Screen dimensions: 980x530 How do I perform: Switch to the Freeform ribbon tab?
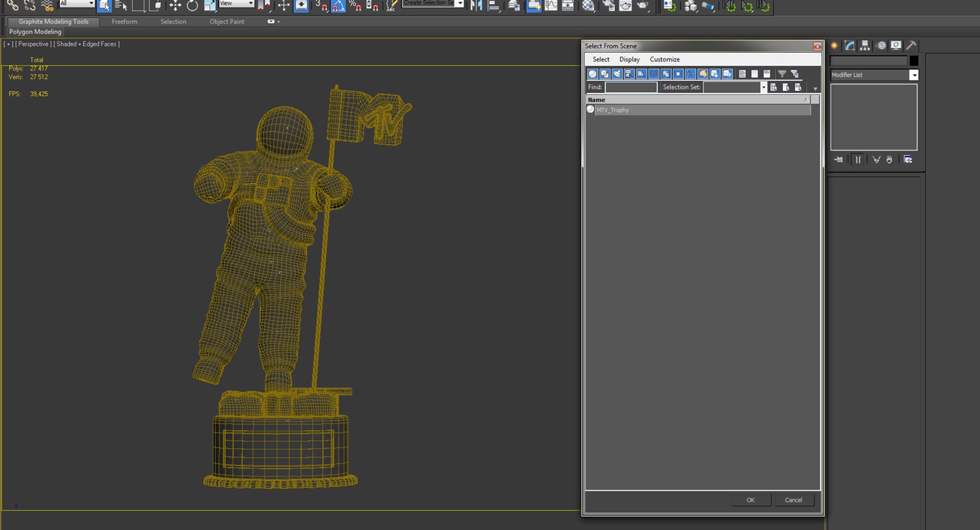pyautogui.click(x=125, y=21)
